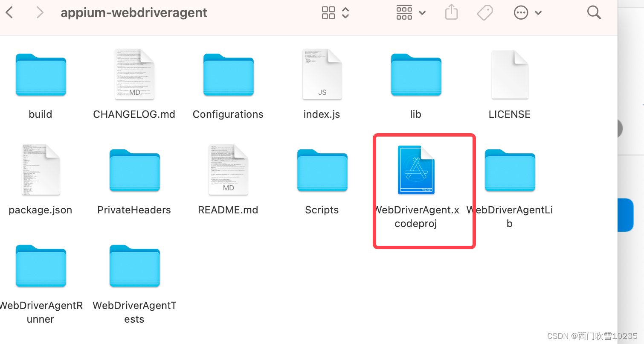This screenshot has height=344, width=644.
Task: Click the 'build' file name label
Action: click(41, 114)
